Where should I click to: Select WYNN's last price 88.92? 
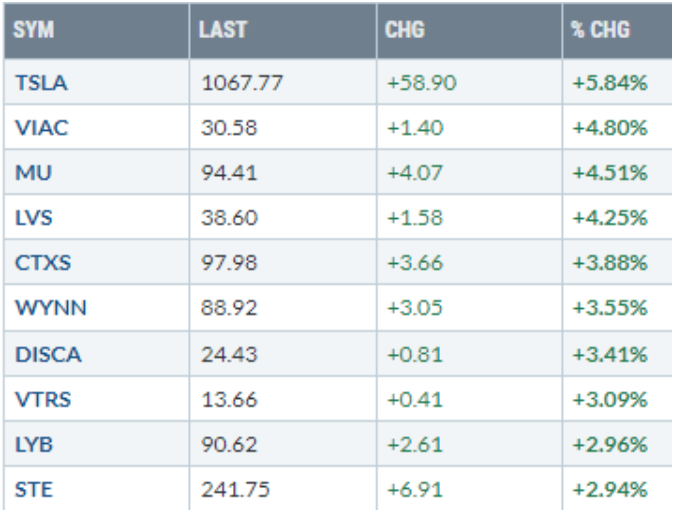click(230, 309)
